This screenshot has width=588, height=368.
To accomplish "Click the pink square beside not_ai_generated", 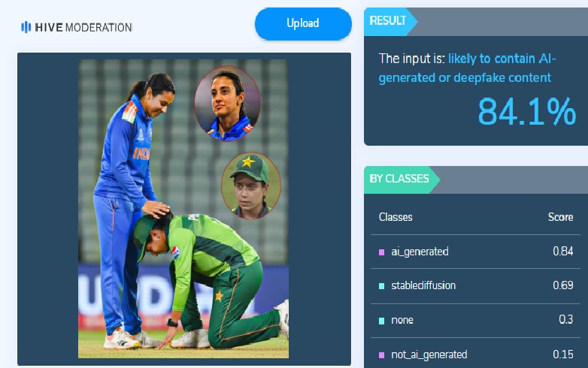I will pos(382,355).
